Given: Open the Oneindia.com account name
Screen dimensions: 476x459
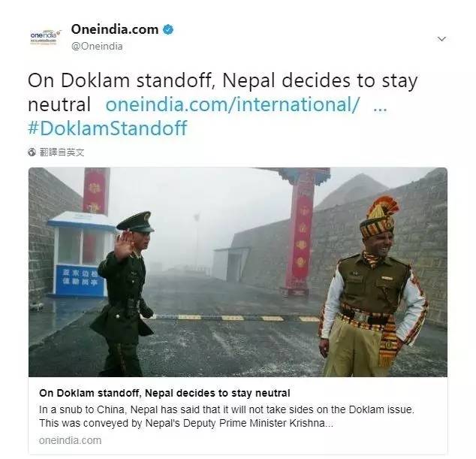Looking at the screenshot, I should click(115, 29).
